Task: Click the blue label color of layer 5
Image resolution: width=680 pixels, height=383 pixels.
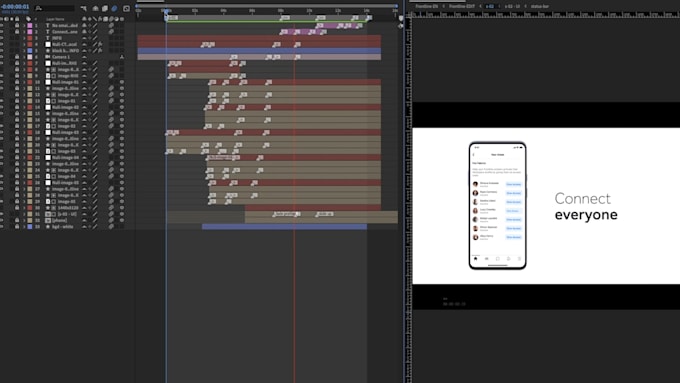Action: (x=29, y=51)
